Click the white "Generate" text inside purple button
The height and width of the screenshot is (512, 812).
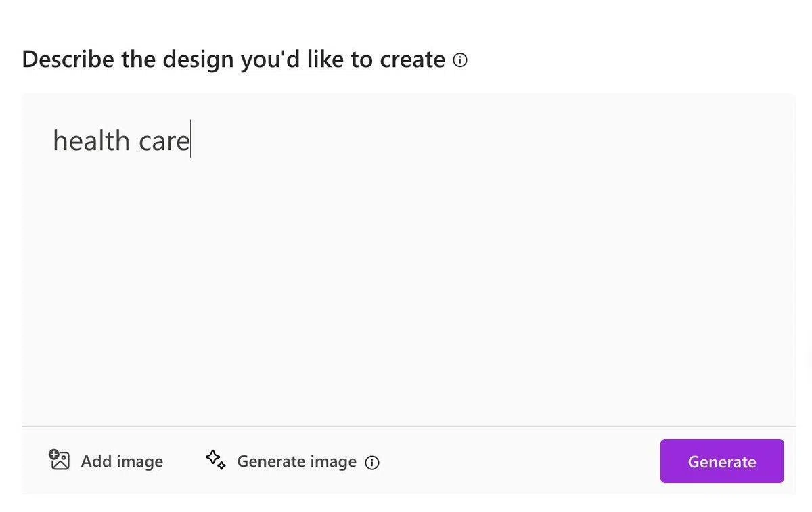(722, 462)
